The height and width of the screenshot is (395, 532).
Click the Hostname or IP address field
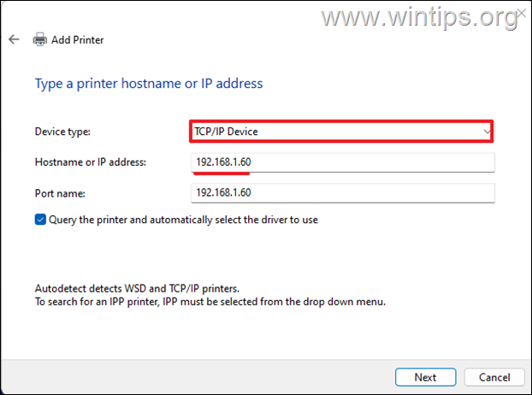[x=344, y=162]
